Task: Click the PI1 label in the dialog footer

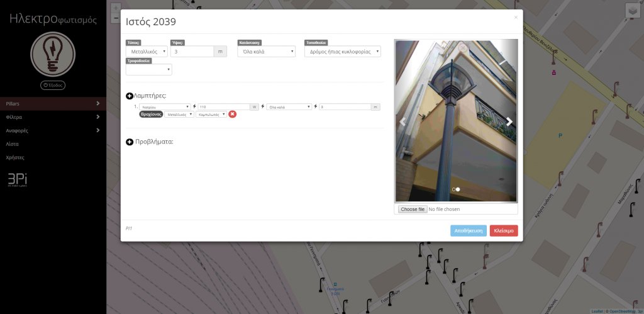Action: [x=129, y=228]
